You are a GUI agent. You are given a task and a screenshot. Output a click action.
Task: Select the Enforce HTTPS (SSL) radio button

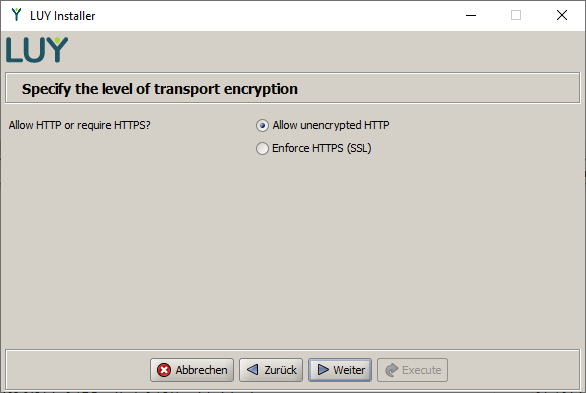click(x=262, y=148)
